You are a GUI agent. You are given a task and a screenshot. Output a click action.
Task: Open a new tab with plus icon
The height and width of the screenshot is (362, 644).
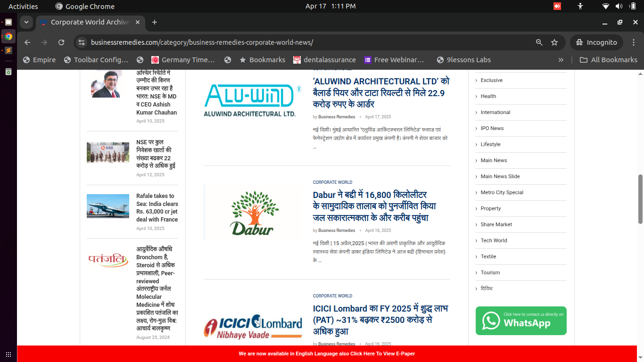(154, 22)
